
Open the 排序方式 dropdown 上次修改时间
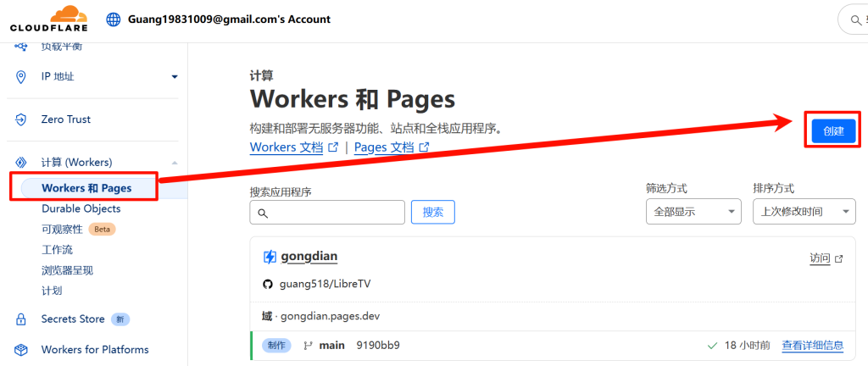(804, 212)
